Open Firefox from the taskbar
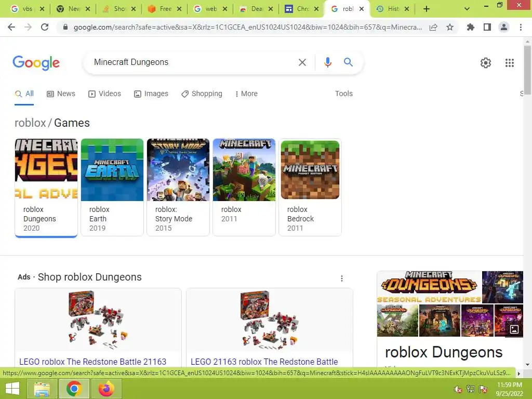Screen dimensions: 532x399 106,389
